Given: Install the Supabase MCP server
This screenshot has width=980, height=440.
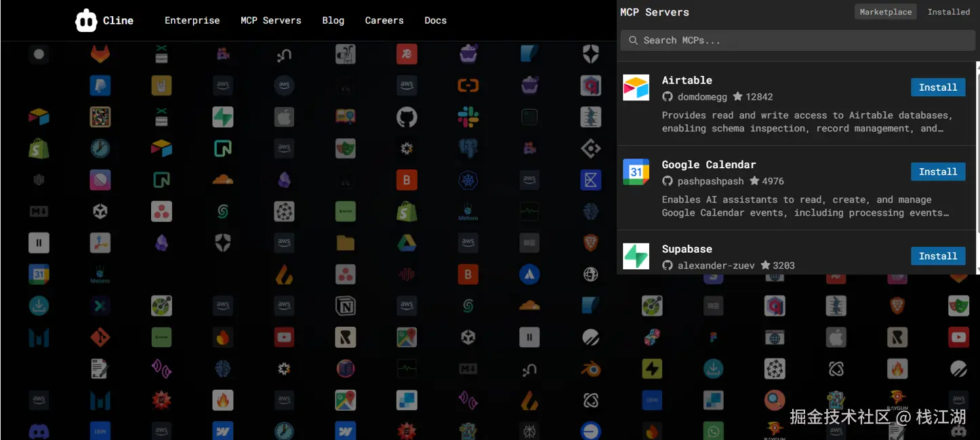Looking at the screenshot, I should tap(938, 256).
